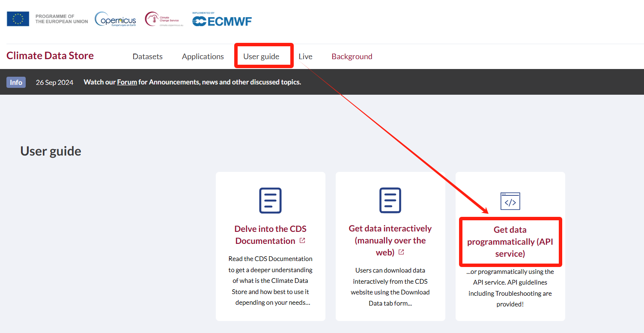Open the Background menu item
The image size is (644, 333).
352,57
